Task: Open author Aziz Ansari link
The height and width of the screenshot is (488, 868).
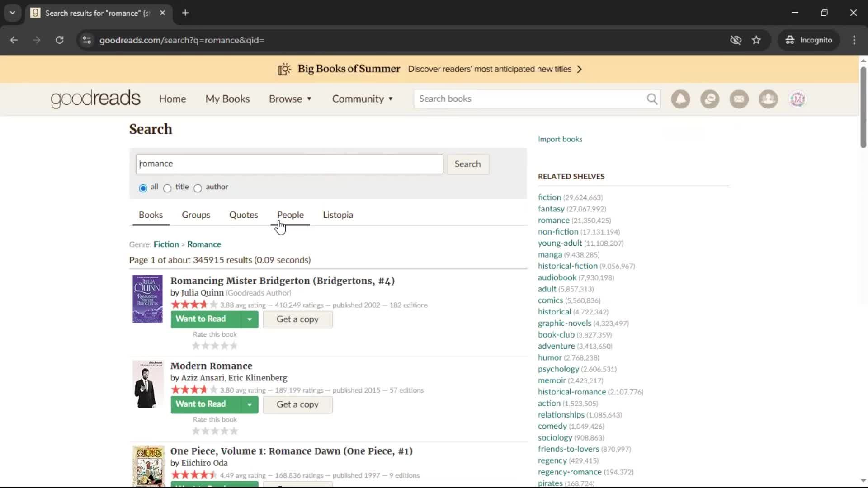Action: 203,378
